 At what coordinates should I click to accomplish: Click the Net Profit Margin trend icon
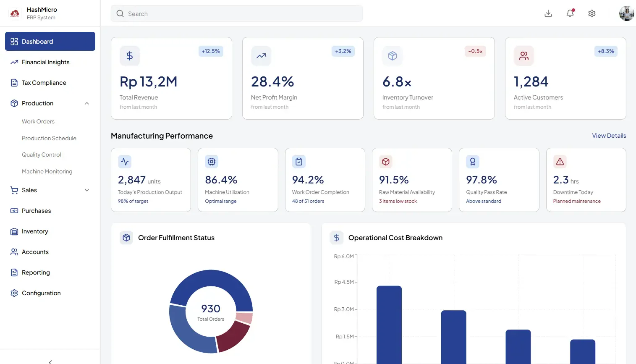coord(261,56)
